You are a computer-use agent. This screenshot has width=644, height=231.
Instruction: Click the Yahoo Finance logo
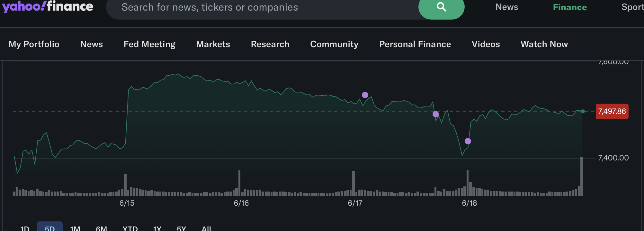pos(48,6)
